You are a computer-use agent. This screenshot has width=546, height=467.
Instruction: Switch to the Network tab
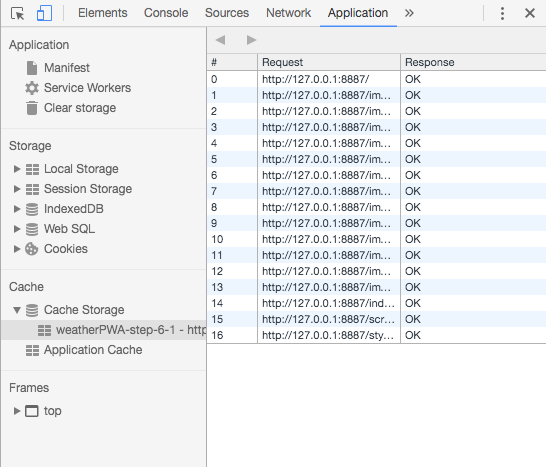(x=288, y=13)
